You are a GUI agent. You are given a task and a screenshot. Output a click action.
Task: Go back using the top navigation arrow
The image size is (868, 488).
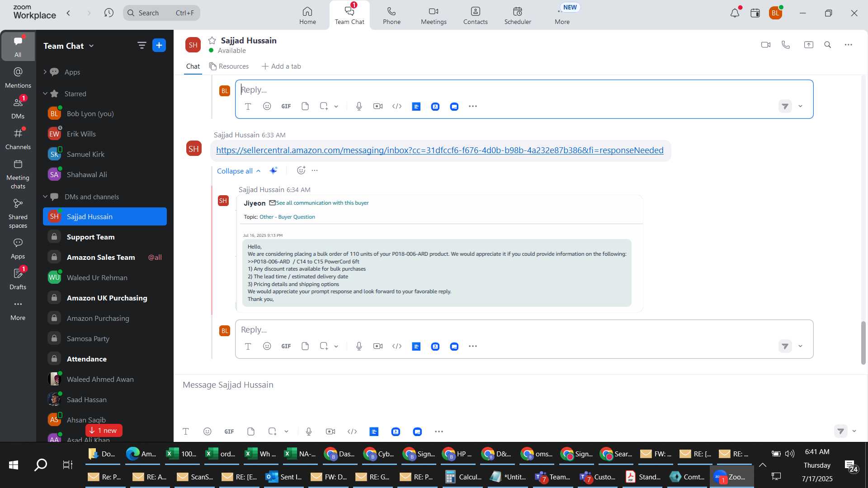(x=68, y=13)
